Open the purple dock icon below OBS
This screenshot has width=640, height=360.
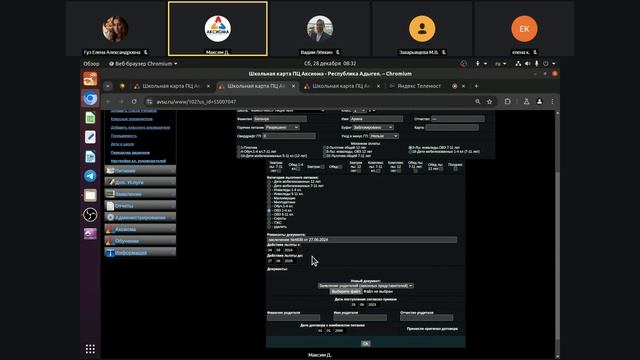pyautogui.click(x=90, y=234)
